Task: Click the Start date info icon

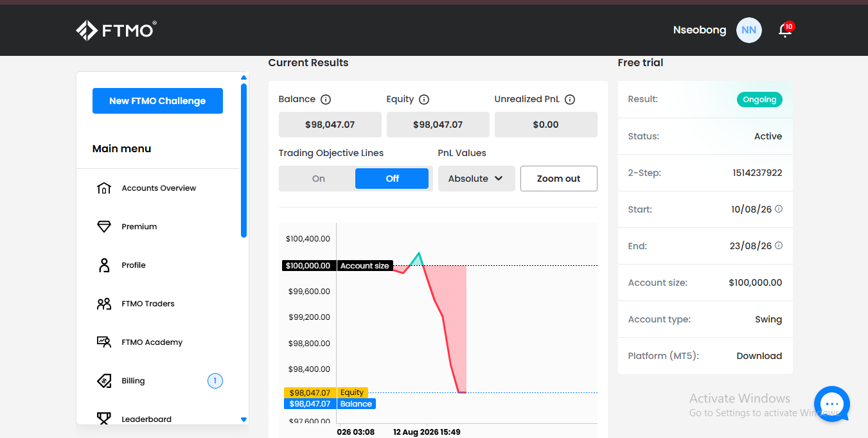Action: [x=779, y=209]
